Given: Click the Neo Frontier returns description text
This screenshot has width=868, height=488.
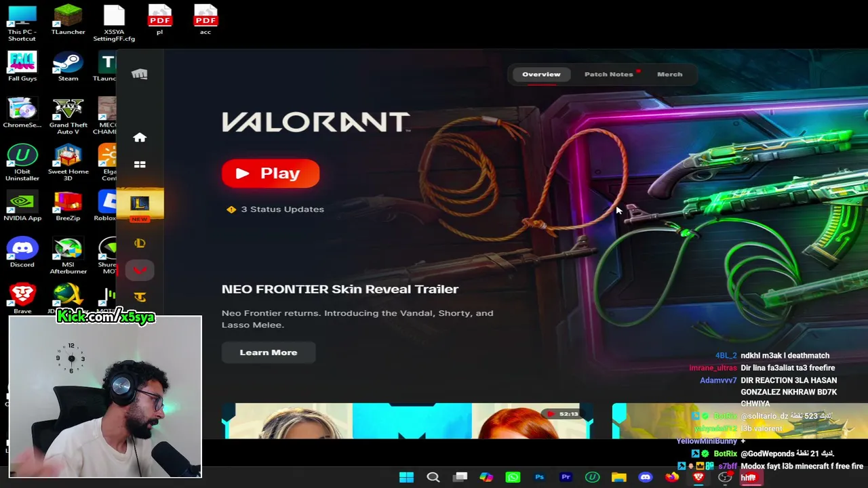Looking at the screenshot, I should click(357, 319).
